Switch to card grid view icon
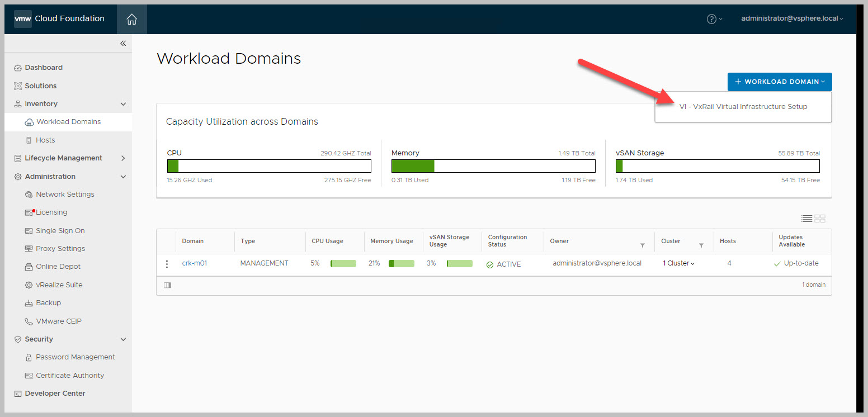868x417 pixels. [820, 219]
